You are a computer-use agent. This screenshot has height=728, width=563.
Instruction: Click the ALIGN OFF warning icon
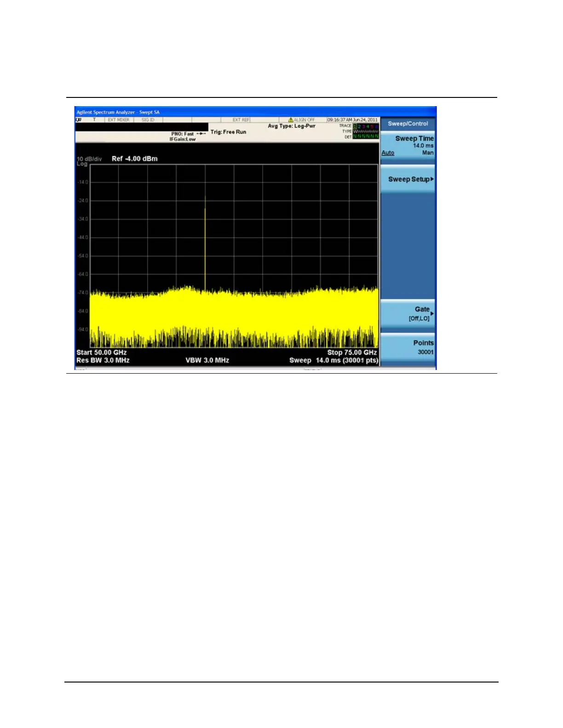(291, 120)
